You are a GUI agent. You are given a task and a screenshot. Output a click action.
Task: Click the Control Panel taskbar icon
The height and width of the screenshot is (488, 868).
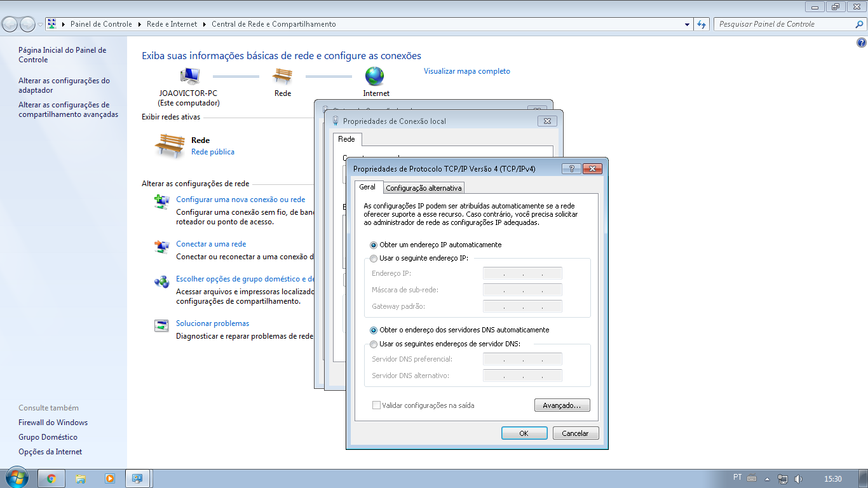tap(137, 478)
